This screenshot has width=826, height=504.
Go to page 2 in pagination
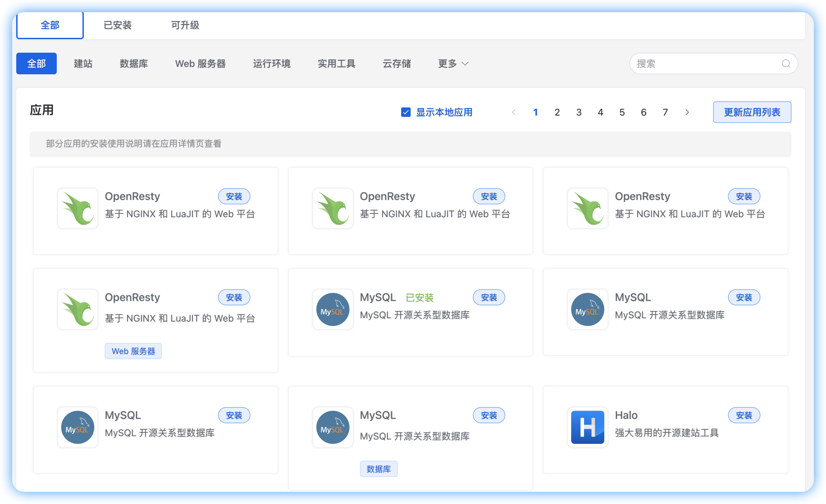(x=557, y=112)
